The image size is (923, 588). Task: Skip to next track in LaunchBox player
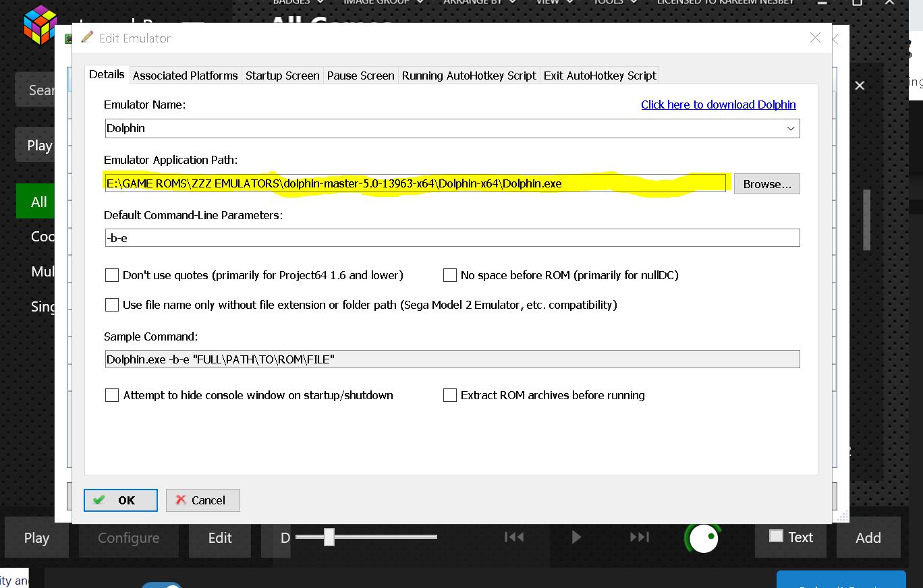pos(640,537)
